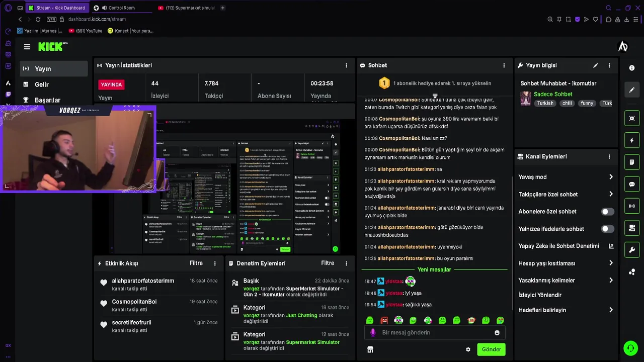
Task: Select the pencil edit icon in right rail
Action: coord(632,90)
